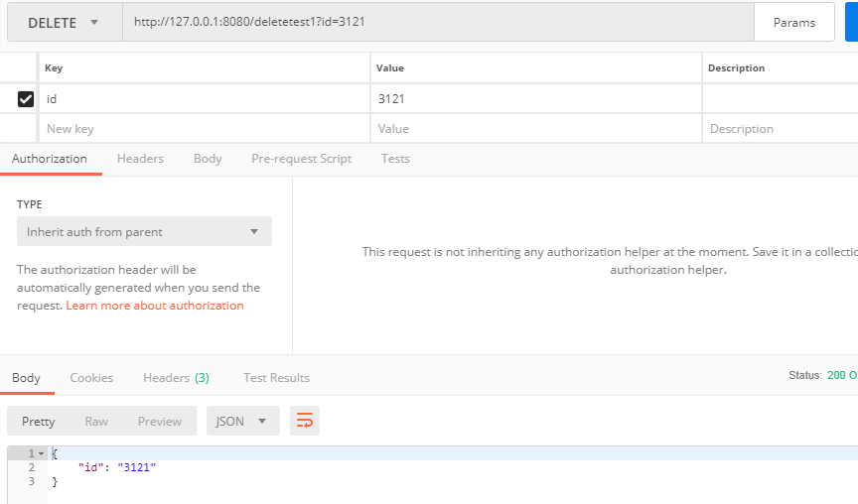Open the response Cookies tab
This screenshot has height=504, width=858.
pos(91,378)
